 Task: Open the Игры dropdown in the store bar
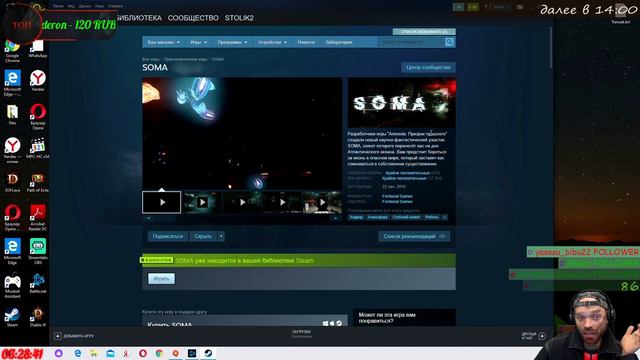(x=198, y=42)
